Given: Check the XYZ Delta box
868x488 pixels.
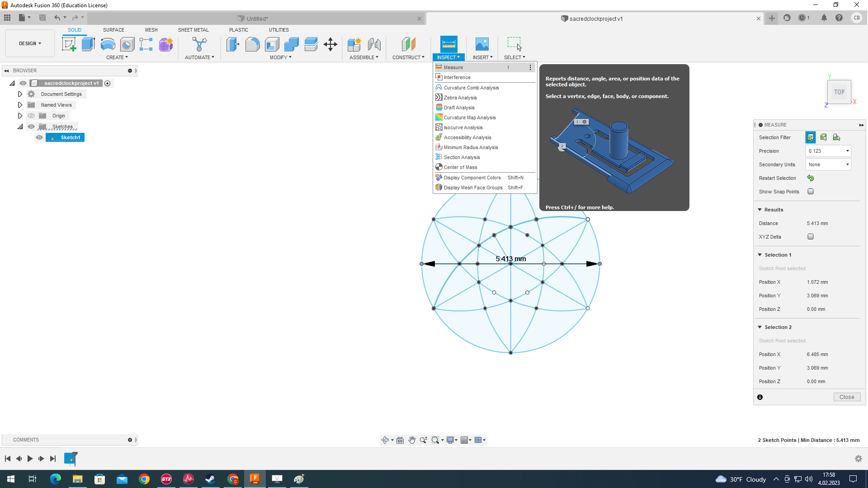Looking at the screenshot, I should pyautogui.click(x=811, y=237).
